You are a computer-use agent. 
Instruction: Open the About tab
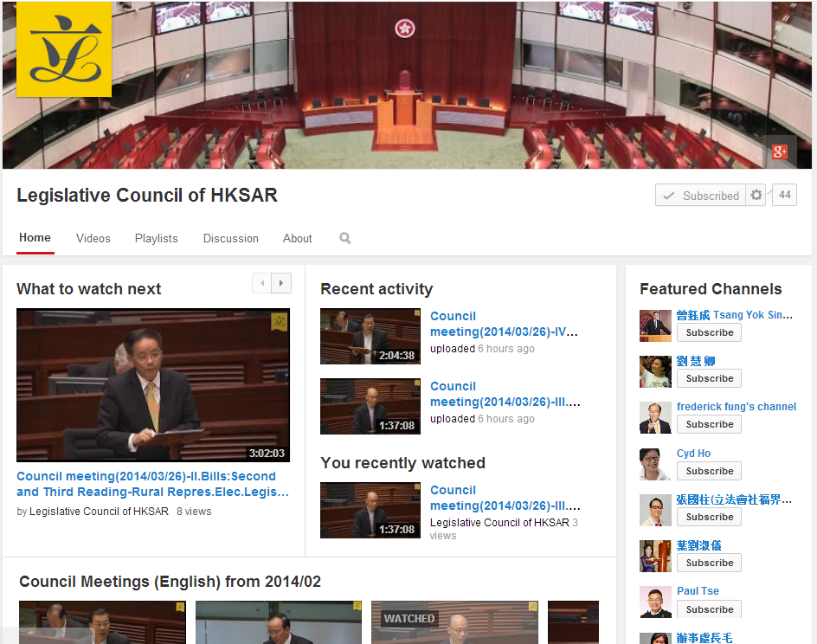coord(298,238)
